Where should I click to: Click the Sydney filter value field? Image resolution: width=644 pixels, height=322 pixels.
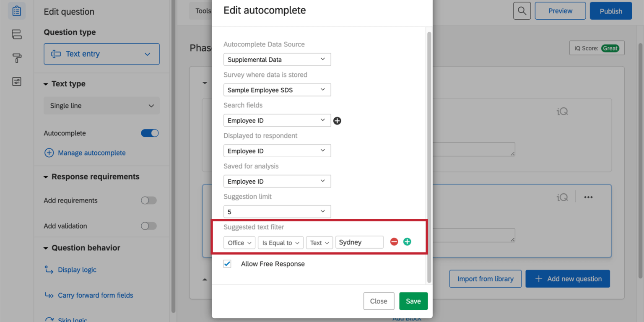[x=359, y=242]
